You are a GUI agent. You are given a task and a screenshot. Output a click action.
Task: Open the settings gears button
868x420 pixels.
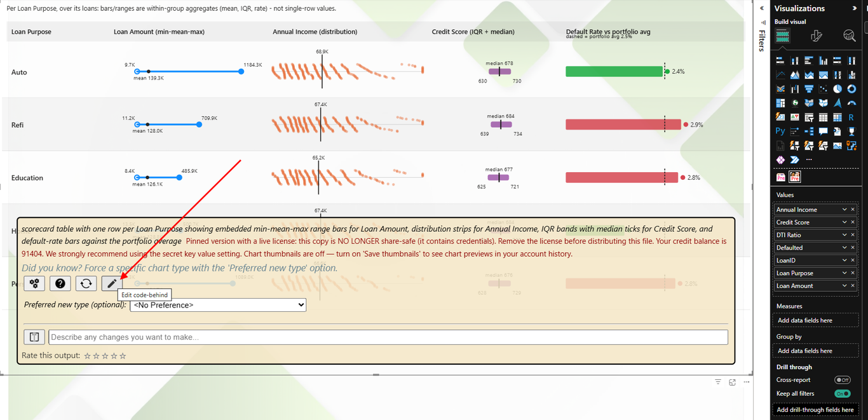[34, 283]
